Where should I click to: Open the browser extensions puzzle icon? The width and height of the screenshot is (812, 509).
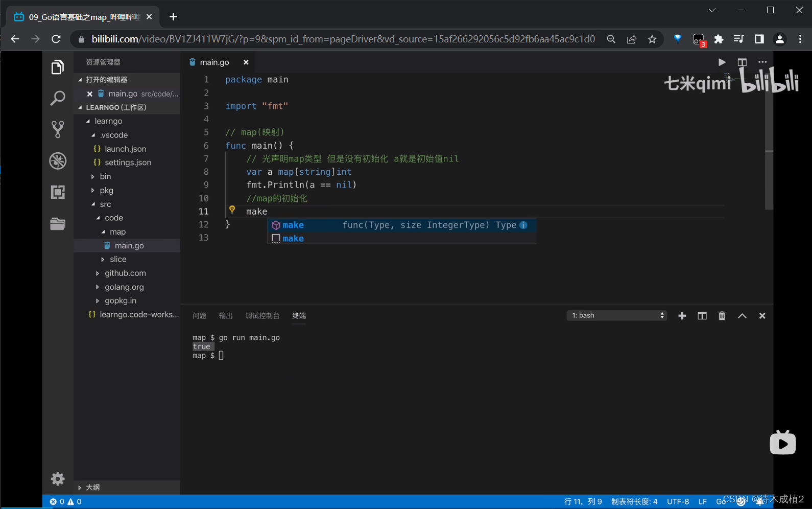pyautogui.click(x=719, y=39)
